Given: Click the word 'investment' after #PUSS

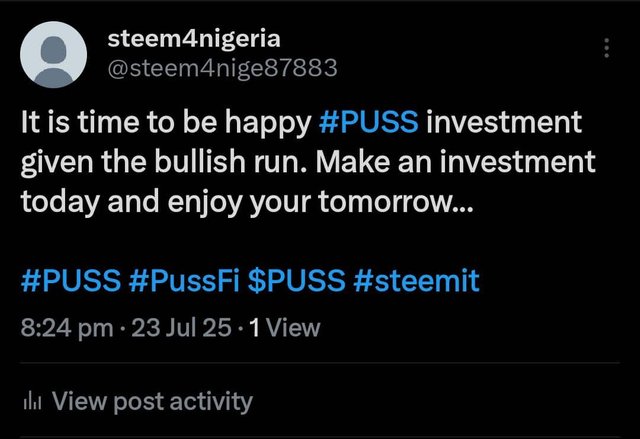Looking at the screenshot, I should [x=504, y=122].
